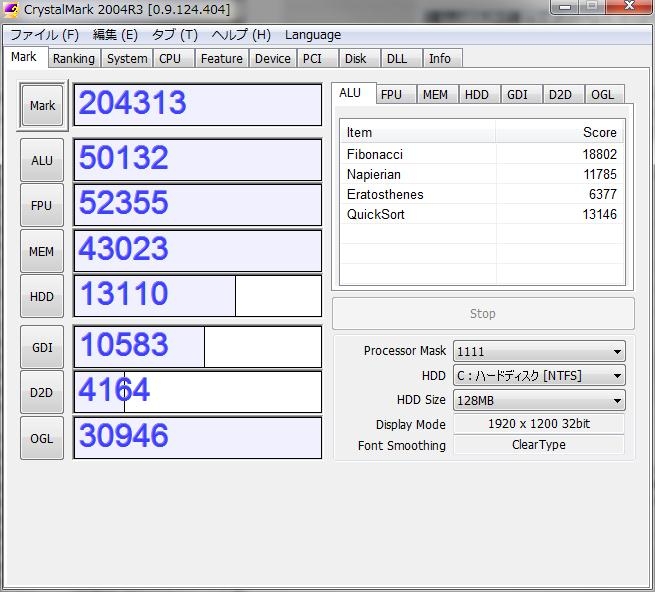655x592 pixels.
Task: Start the OGL benchmark button
Action: pyautogui.click(x=42, y=438)
